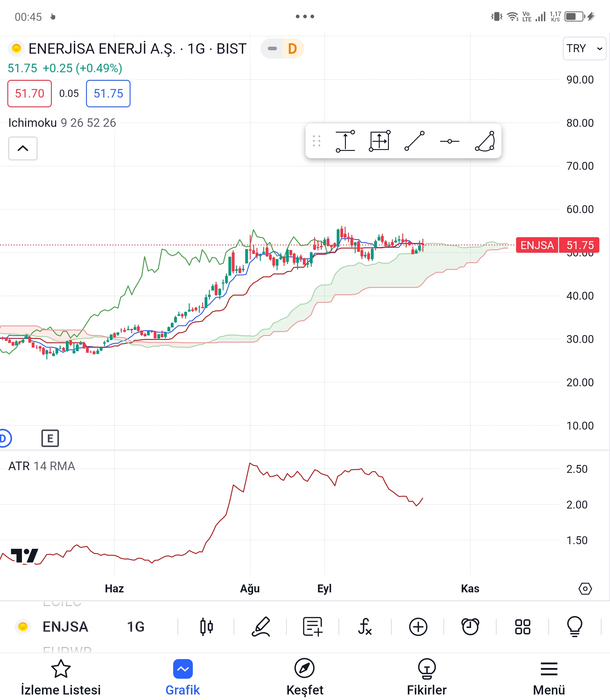
Task: Select the price and date range tool
Action: [380, 141]
